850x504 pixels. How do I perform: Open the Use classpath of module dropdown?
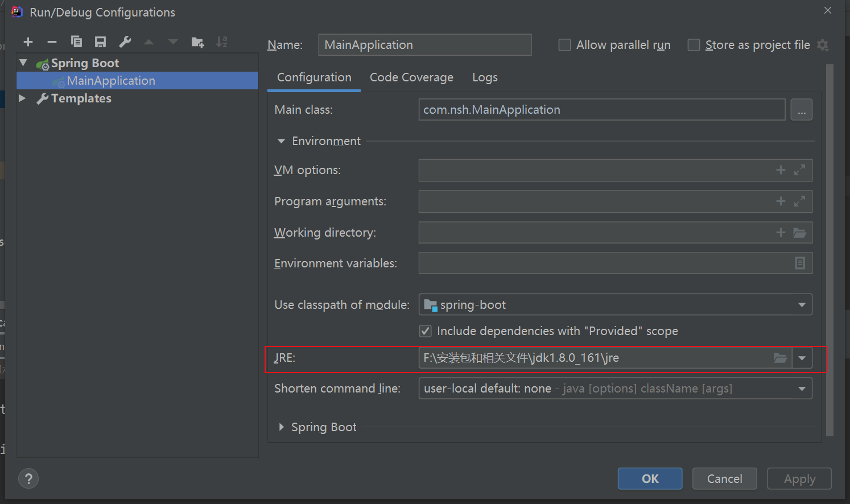pos(802,305)
